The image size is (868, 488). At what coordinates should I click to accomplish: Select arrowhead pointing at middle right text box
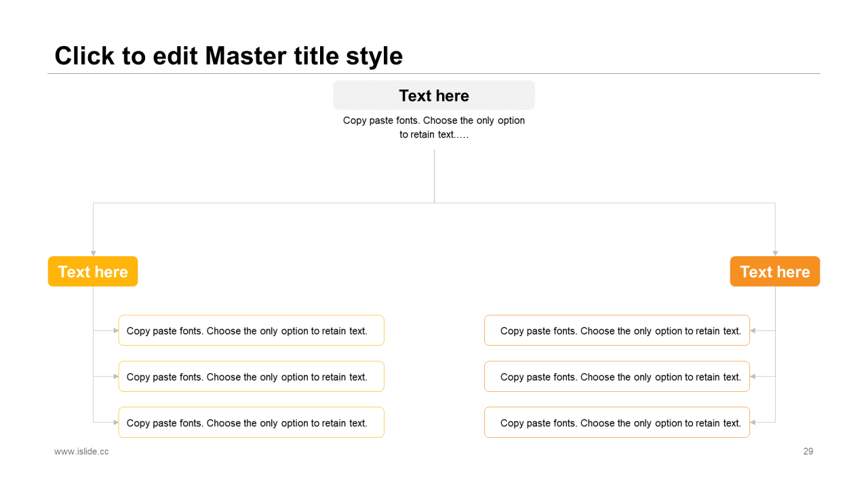coord(753,376)
